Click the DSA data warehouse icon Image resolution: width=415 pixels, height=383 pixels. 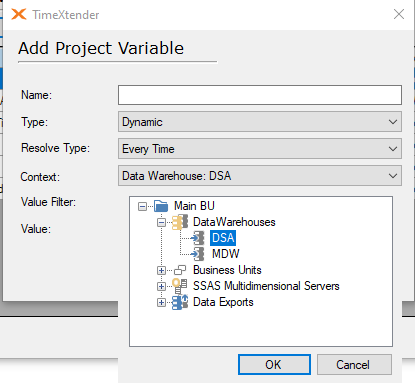click(198, 238)
